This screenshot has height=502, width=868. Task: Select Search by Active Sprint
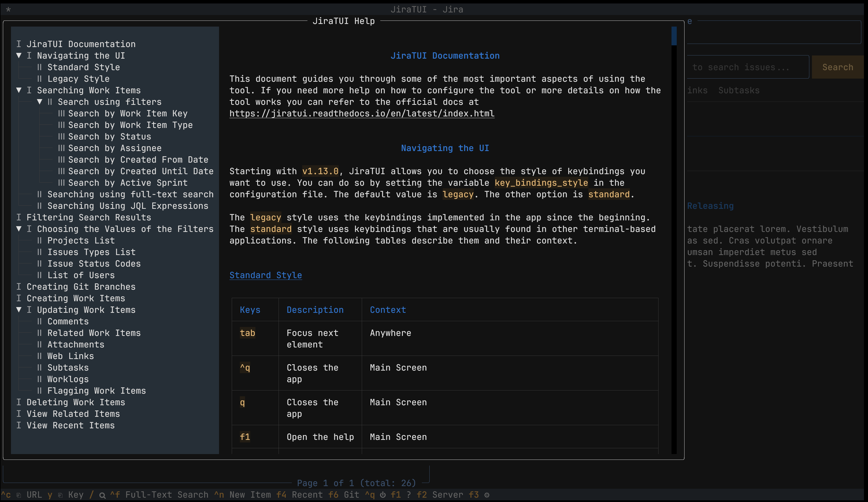point(128,183)
